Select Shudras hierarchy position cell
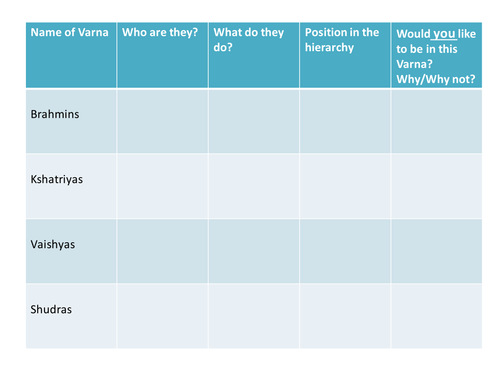This screenshot has height=375, width=500. click(345, 316)
